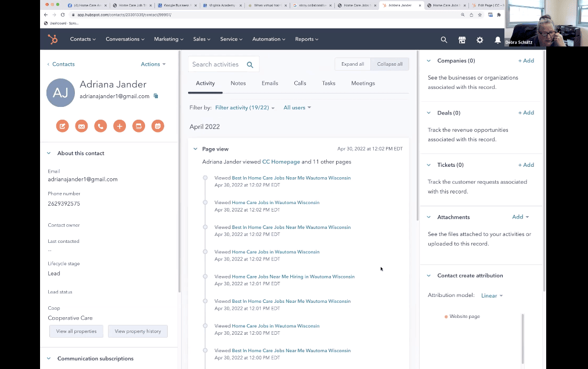Add a ticket with + Add

point(526,165)
